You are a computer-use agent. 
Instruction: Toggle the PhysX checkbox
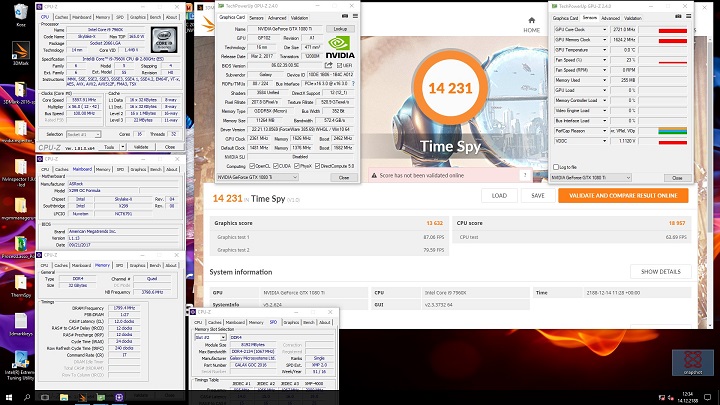297,166
